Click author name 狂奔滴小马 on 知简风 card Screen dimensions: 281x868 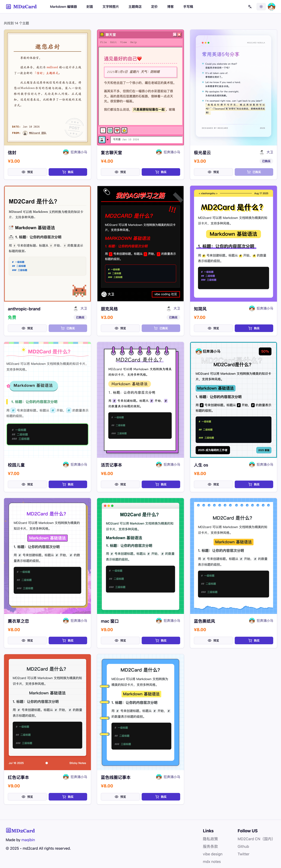click(265, 308)
